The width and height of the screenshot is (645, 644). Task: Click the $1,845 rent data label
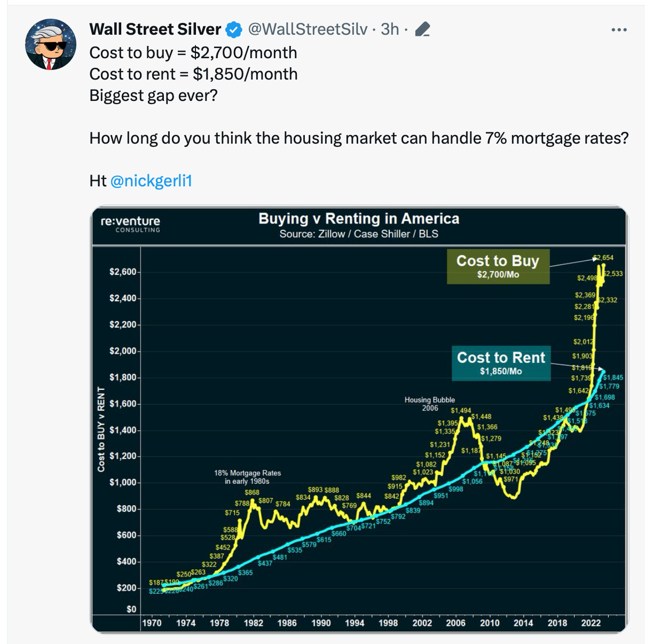tap(613, 378)
